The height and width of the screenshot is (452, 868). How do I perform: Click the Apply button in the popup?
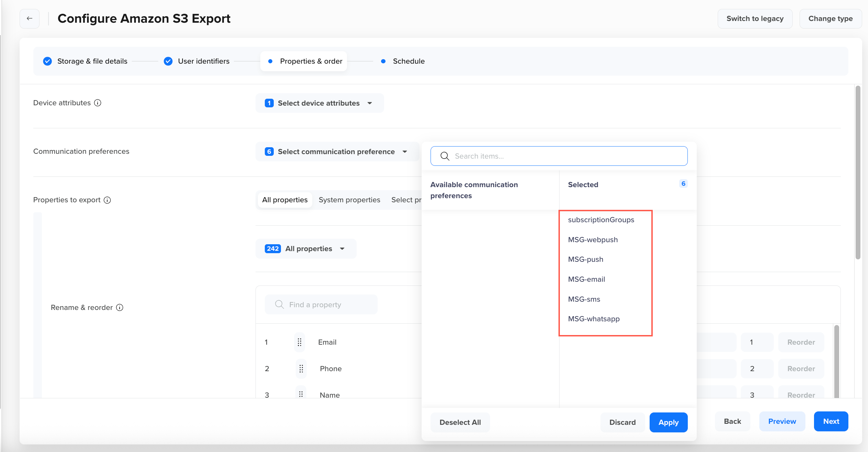(x=668, y=422)
